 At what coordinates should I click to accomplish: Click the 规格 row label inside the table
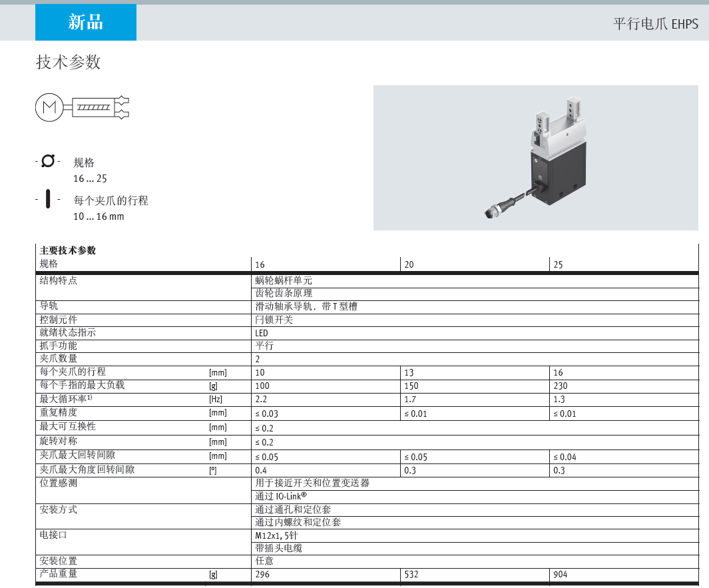[x=49, y=264]
